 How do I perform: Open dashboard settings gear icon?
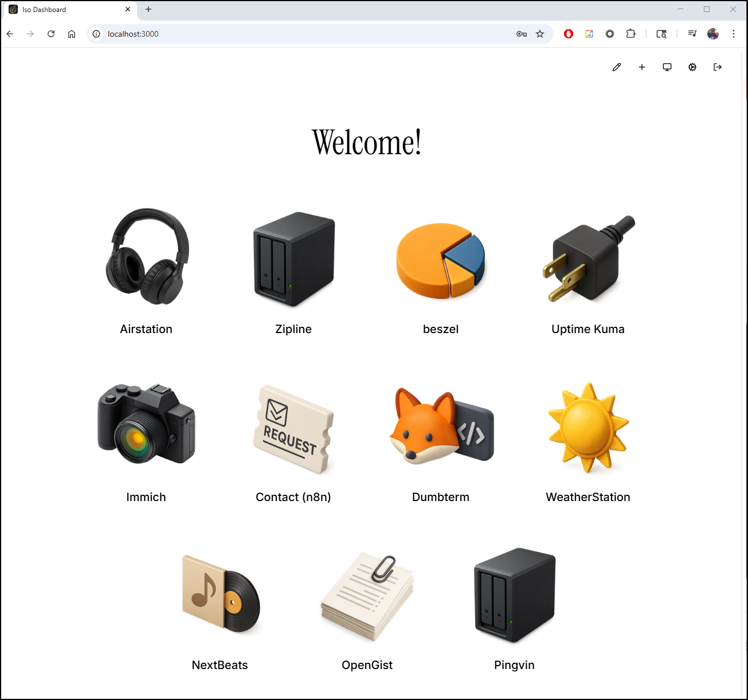coord(692,67)
